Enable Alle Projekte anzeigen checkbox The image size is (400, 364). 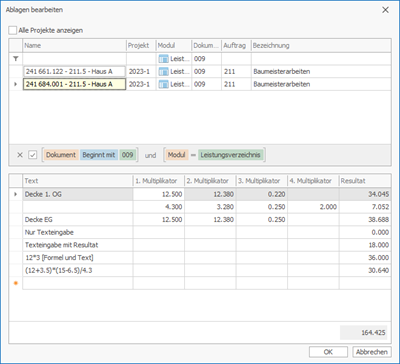13,30
